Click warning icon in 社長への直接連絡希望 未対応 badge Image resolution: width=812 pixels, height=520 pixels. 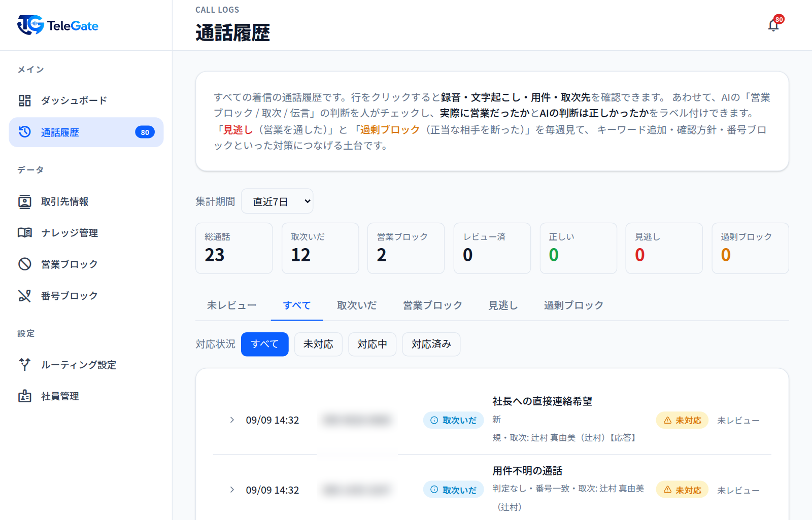[668, 420]
